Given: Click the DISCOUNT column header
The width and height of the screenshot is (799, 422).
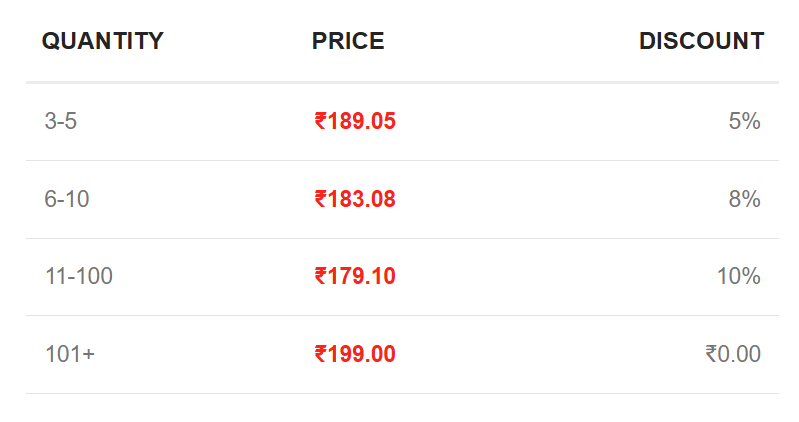Looking at the screenshot, I should point(702,41).
